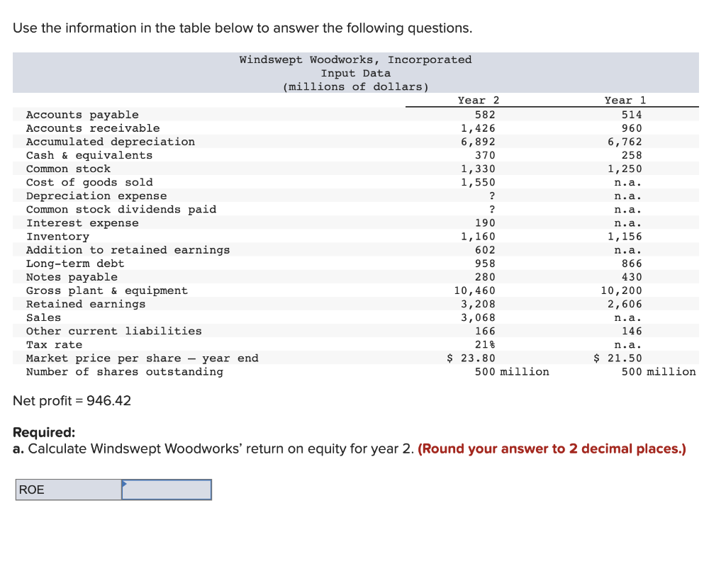Click the Windswept Woodworks table title

[x=356, y=60]
